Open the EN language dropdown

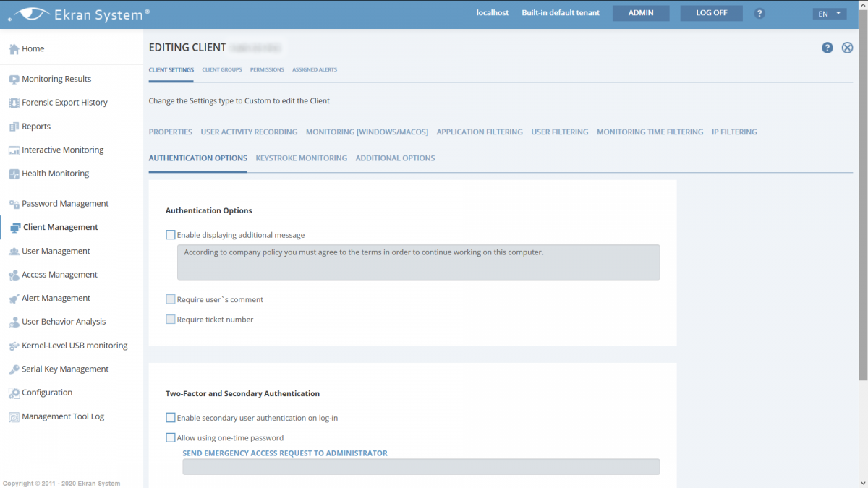pos(828,14)
